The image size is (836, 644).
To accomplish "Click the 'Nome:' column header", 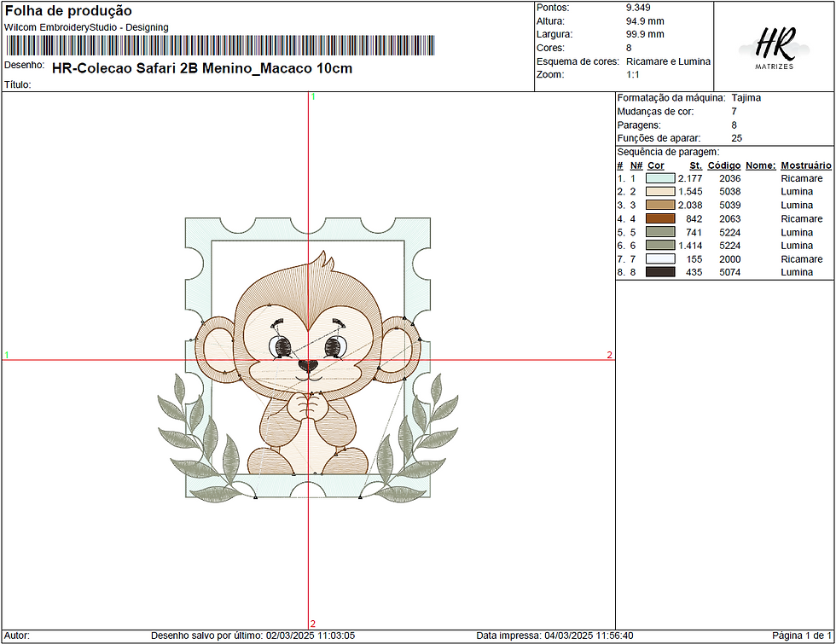I will pos(761,165).
